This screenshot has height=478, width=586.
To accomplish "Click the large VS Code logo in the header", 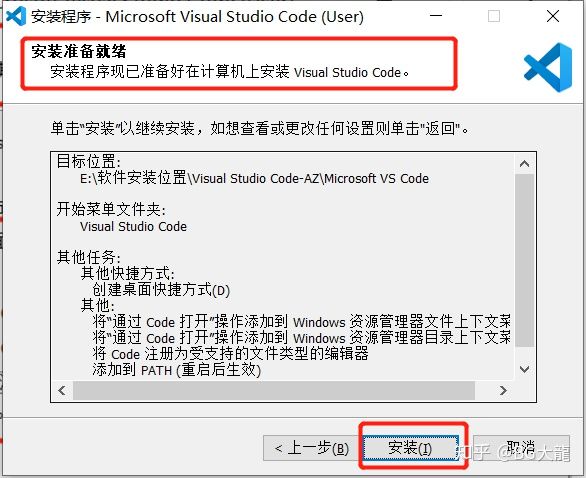I will point(548,68).
